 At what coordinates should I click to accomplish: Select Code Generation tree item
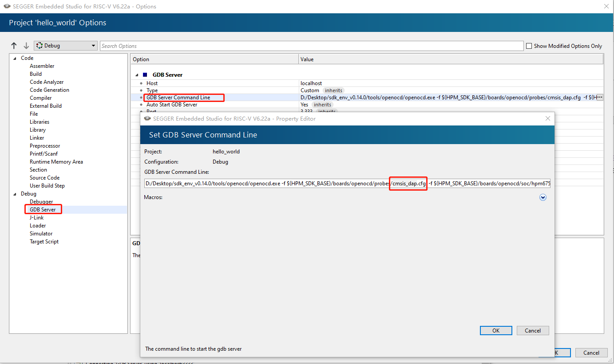pyautogui.click(x=49, y=90)
